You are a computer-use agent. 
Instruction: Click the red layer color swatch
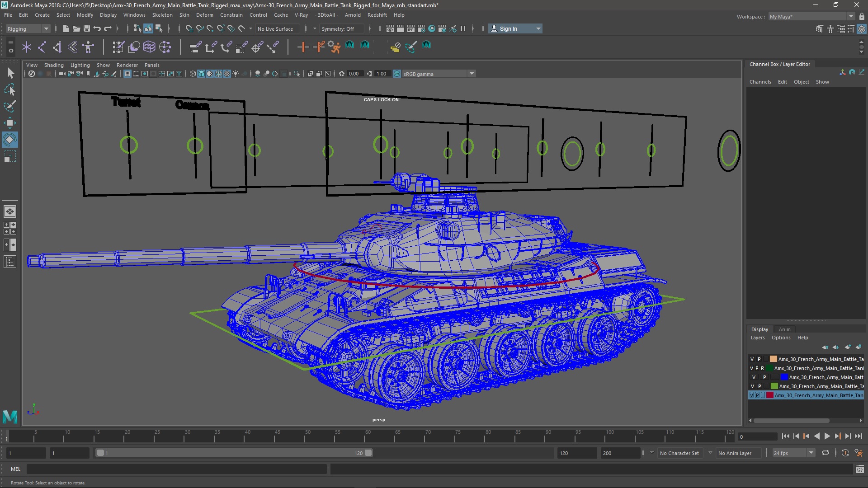769,395
